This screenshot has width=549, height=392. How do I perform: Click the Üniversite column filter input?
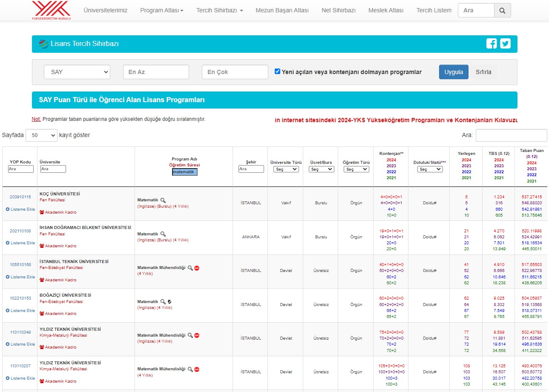point(53,169)
